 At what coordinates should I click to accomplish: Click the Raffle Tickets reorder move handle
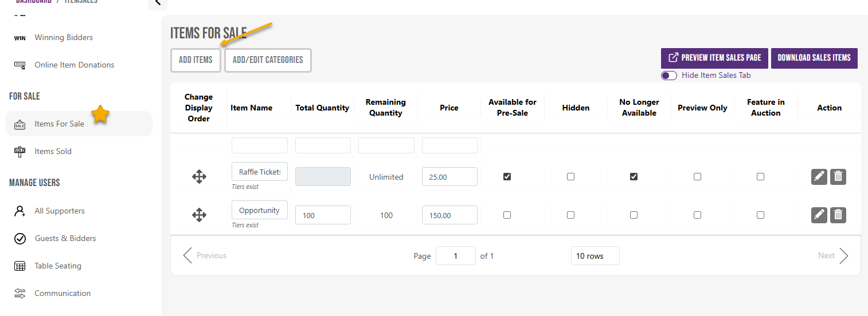[199, 177]
